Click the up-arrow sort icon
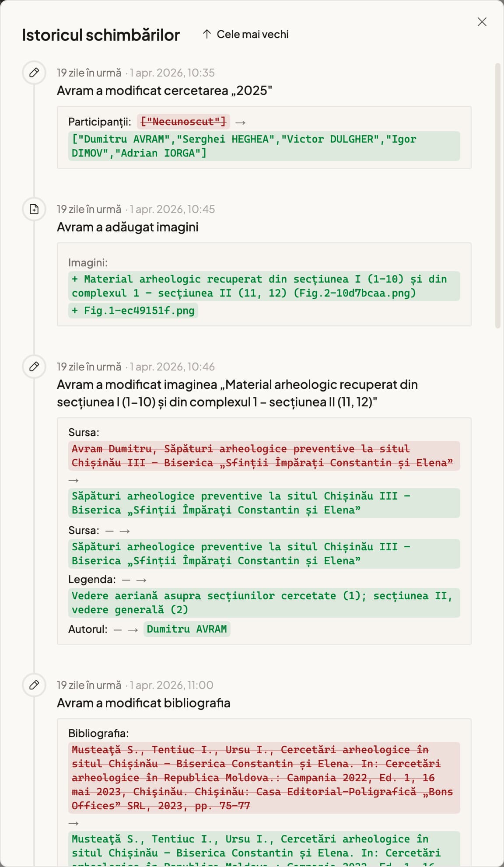 (x=207, y=34)
